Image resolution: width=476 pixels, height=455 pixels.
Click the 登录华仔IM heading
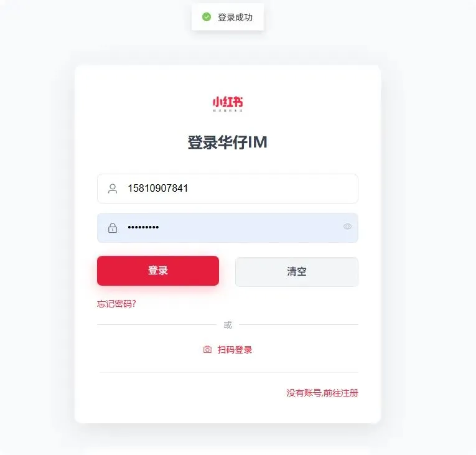(227, 142)
